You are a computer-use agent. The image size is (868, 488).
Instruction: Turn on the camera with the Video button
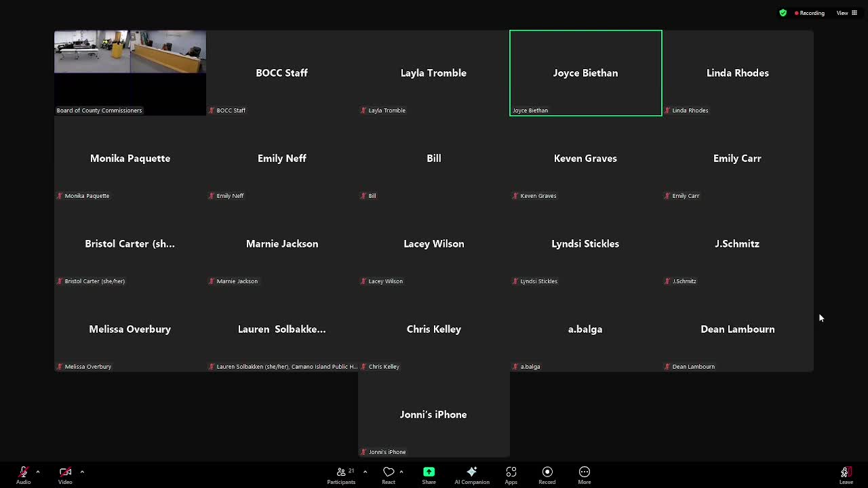click(65, 474)
